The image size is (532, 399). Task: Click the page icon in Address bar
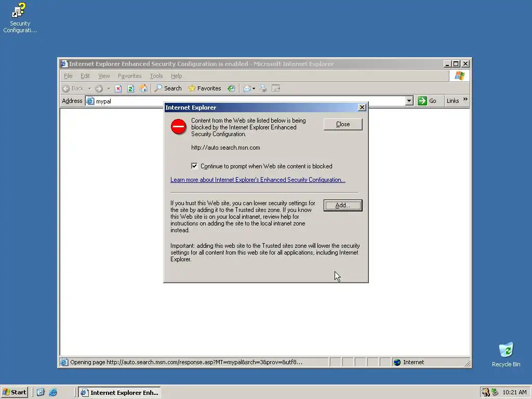click(90, 101)
